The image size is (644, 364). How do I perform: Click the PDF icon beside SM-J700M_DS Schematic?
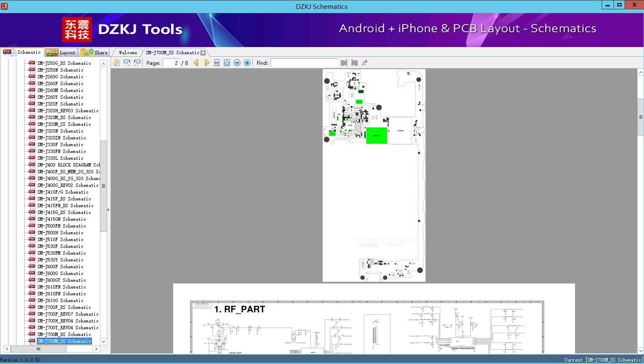(x=32, y=334)
